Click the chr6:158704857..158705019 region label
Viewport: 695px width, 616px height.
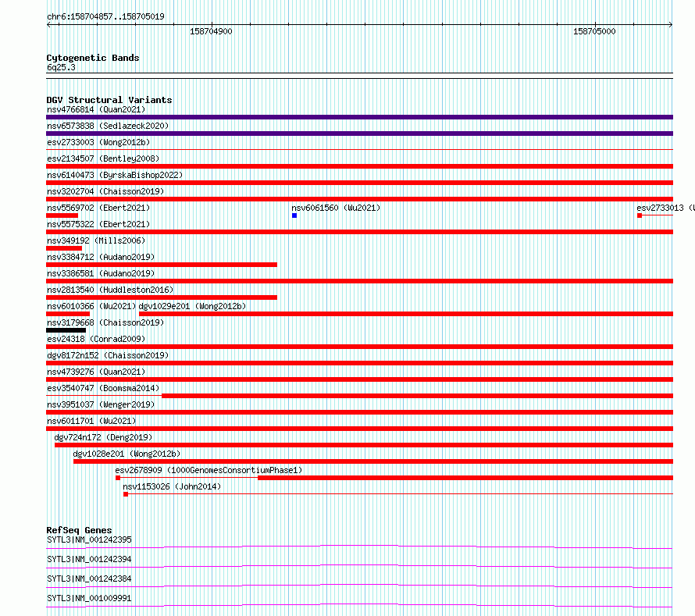tap(105, 16)
